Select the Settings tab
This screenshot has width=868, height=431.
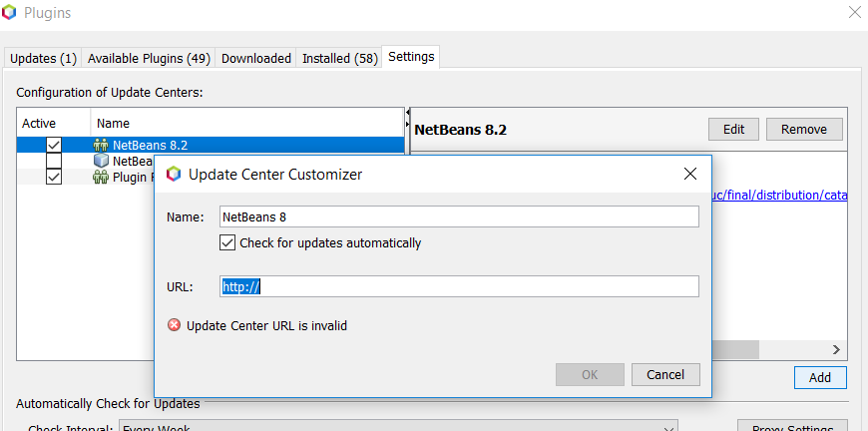tap(411, 57)
